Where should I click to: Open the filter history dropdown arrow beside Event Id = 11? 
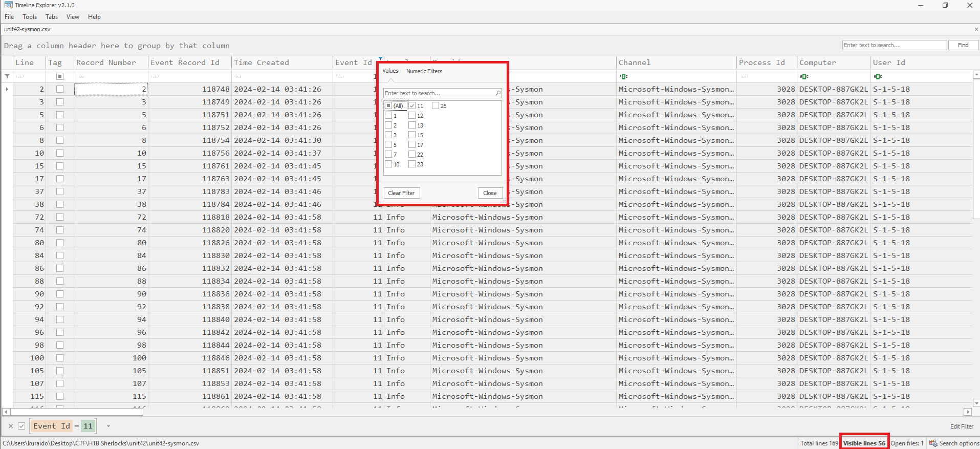[x=108, y=426]
